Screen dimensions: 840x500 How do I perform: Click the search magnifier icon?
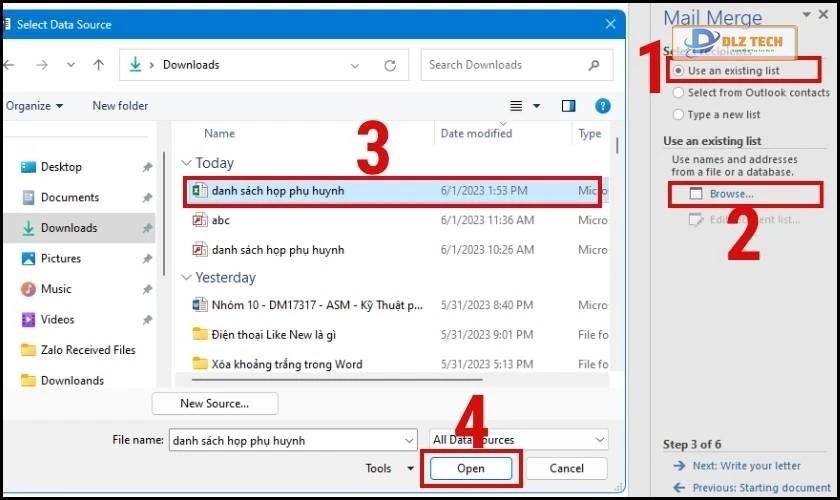pos(594,65)
